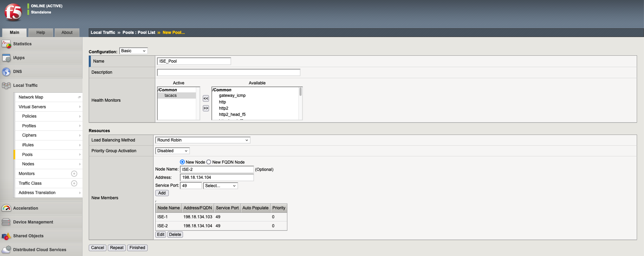Click plus icon next to Monitors
This screenshot has height=256, width=644.
pos(74,174)
